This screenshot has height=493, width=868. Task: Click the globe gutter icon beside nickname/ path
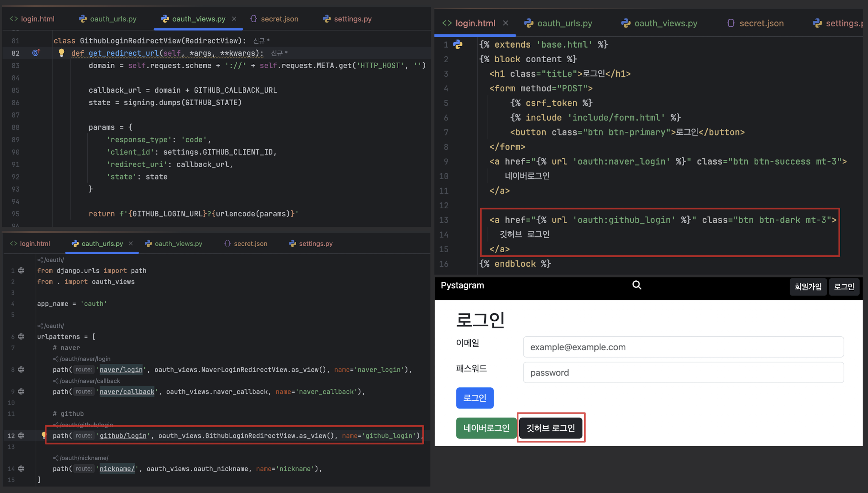pos(21,469)
